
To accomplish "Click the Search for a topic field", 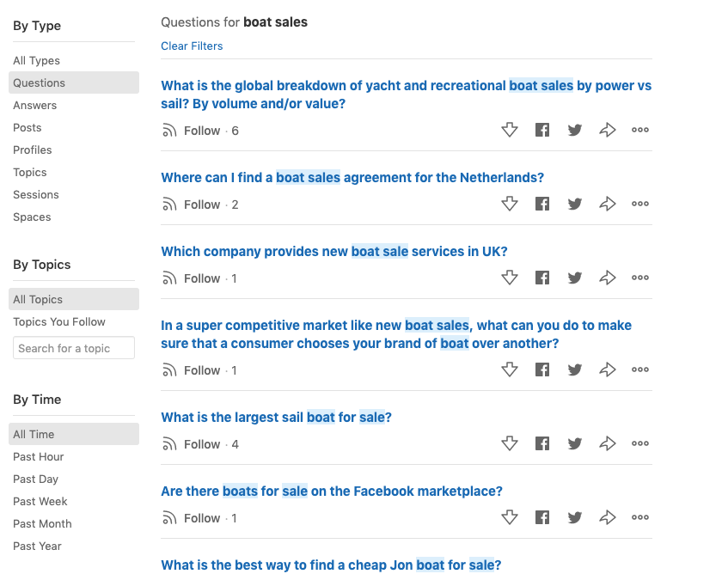I will pyautogui.click(x=74, y=348).
